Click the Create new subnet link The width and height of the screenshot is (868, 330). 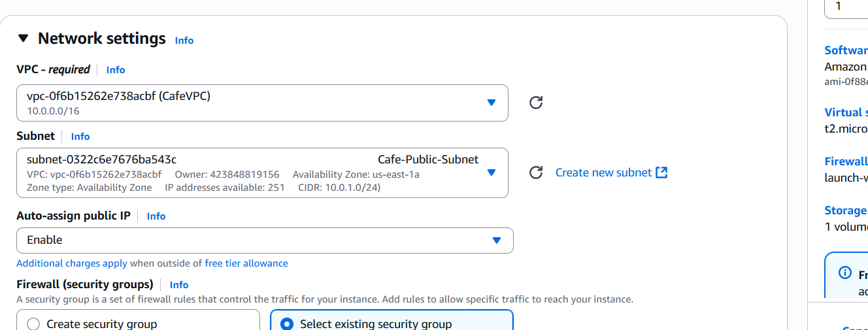coord(603,173)
